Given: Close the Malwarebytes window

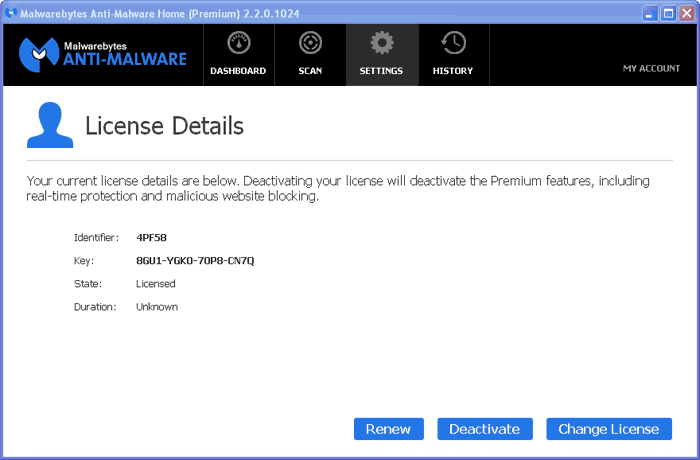Looking at the screenshot, I should (687, 13).
